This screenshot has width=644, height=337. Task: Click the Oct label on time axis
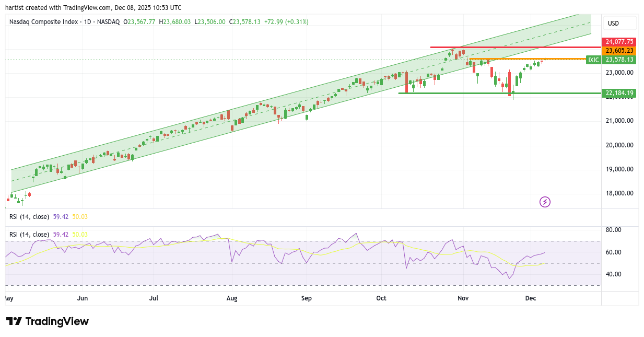pyautogui.click(x=381, y=298)
